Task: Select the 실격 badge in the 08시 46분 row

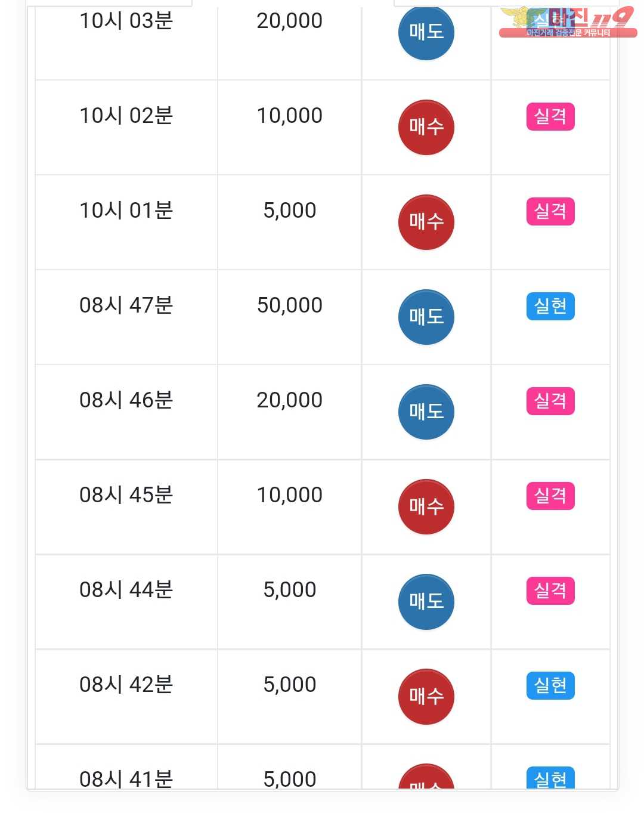Action: [550, 401]
